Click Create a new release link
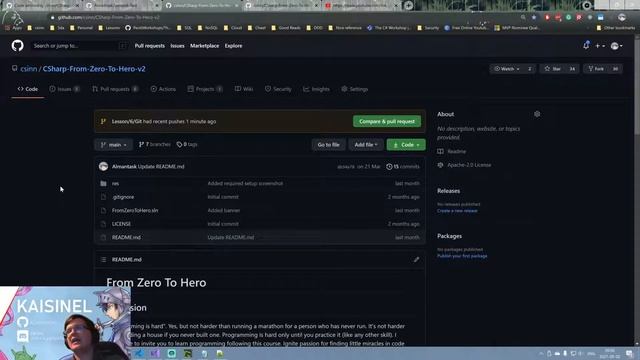This screenshot has width=640, height=360. [457, 211]
